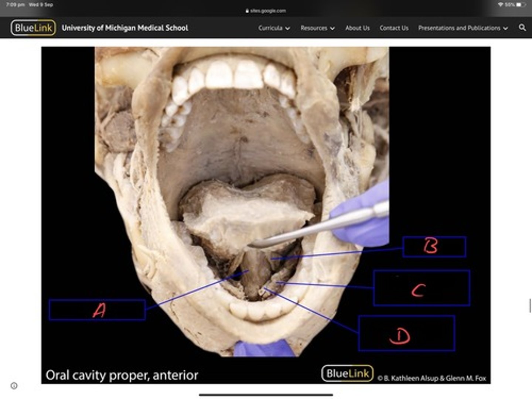Open the About Us page
Image resolution: width=532 pixels, height=399 pixels.
click(x=357, y=28)
